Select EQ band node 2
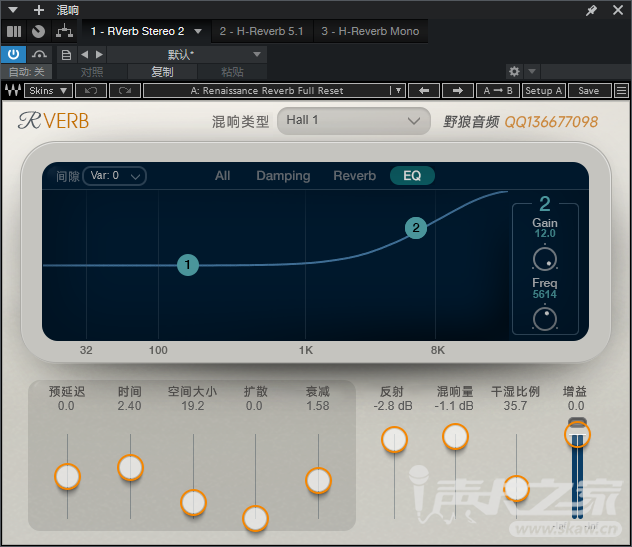Viewport: 632px width, 547px height. (416, 228)
